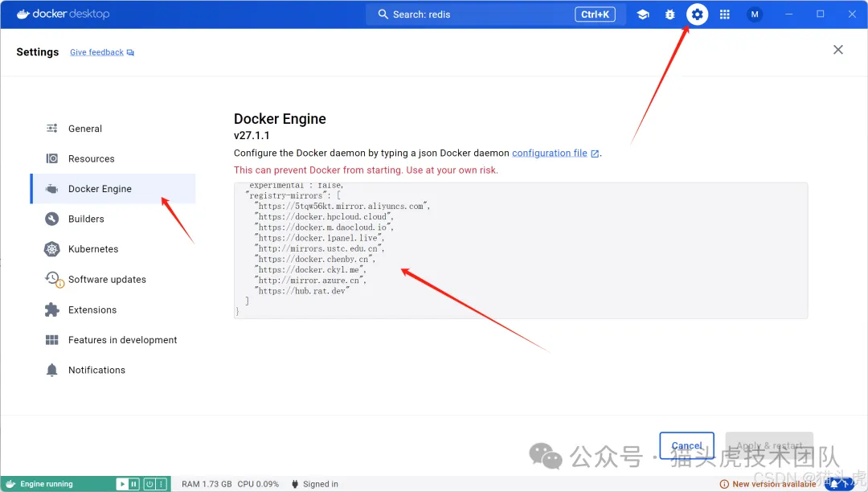Click the Notifications bell icon in sidebar

pyautogui.click(x=52, y=370)
